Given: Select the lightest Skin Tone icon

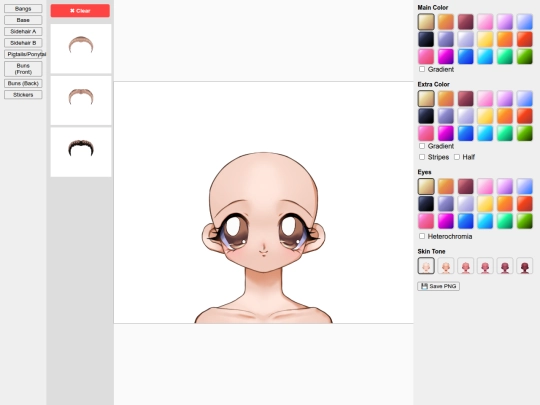Looking at the screenshot, I should pyautogui.click(x=426, y=266).
